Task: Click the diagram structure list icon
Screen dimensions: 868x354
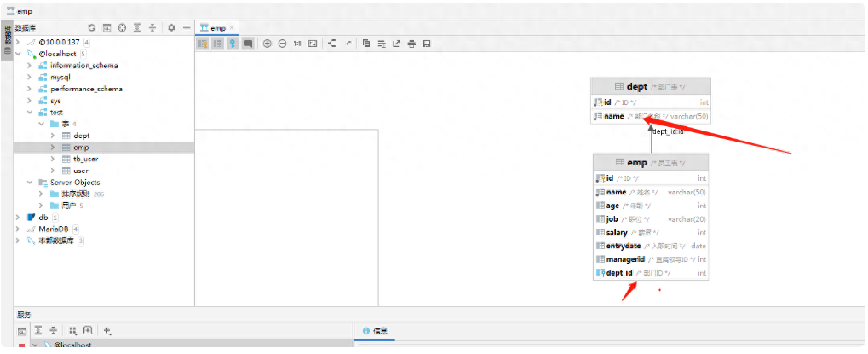Action: pos(382,44)
